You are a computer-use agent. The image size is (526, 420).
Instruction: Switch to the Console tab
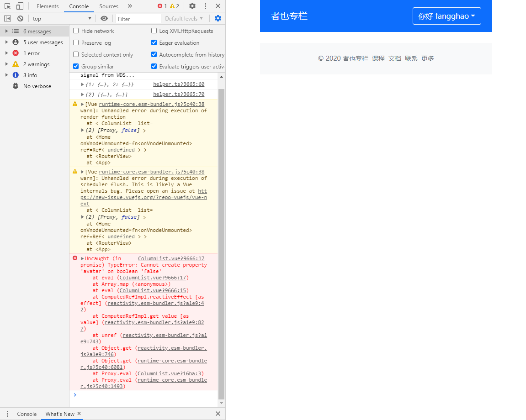pyautogui.click(x=79, y=6)
